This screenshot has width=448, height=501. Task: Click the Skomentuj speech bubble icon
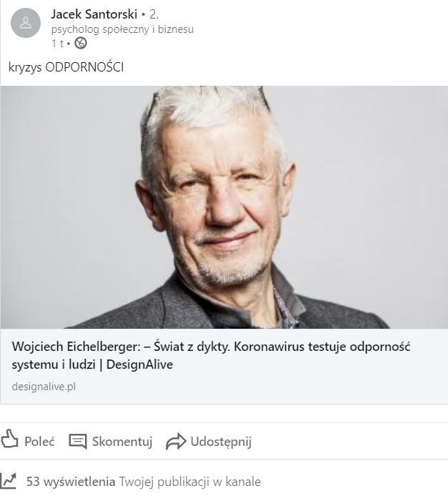tap(78, 441)
